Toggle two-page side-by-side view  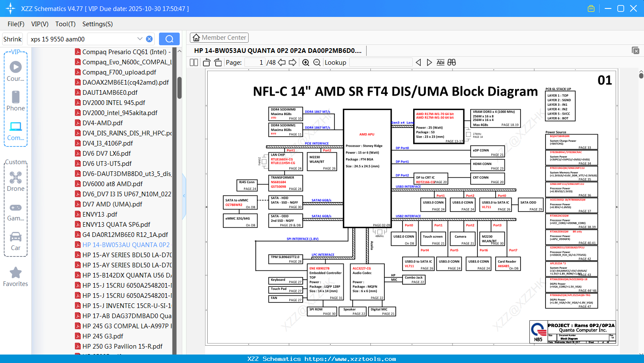pos(194,62)
